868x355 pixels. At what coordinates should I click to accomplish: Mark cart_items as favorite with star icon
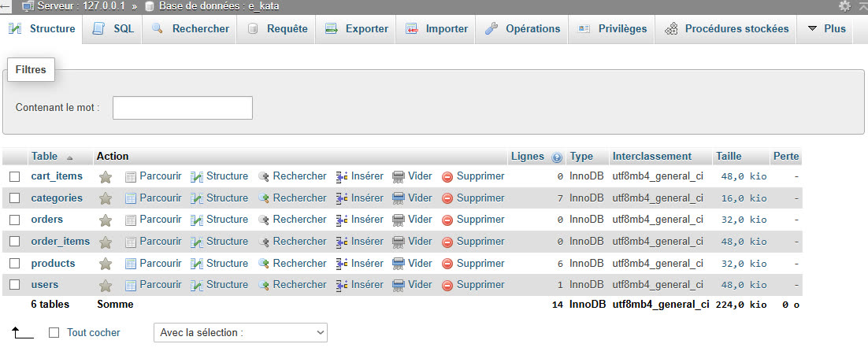tap(106, 177)
